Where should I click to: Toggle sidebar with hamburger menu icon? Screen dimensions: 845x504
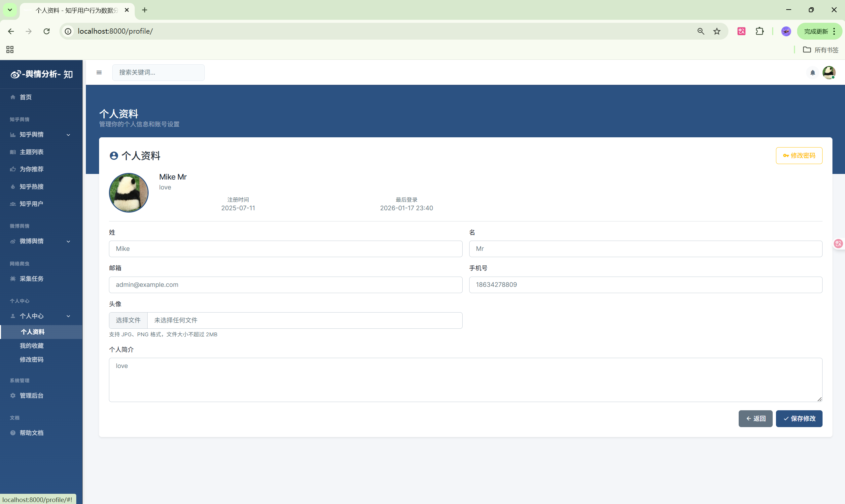[99, 72]
